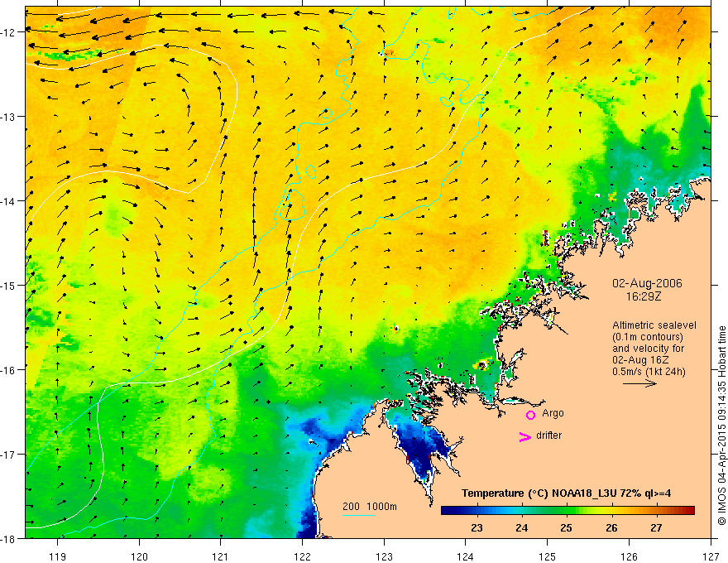Click the latitude axis label -13

[8, 117]
